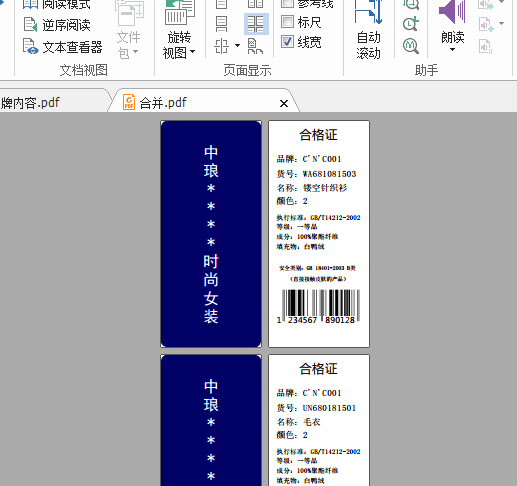The image size is (517, 486).
Task: Click the 镂空针织衫 合格证 page
Action: point(319,234)
